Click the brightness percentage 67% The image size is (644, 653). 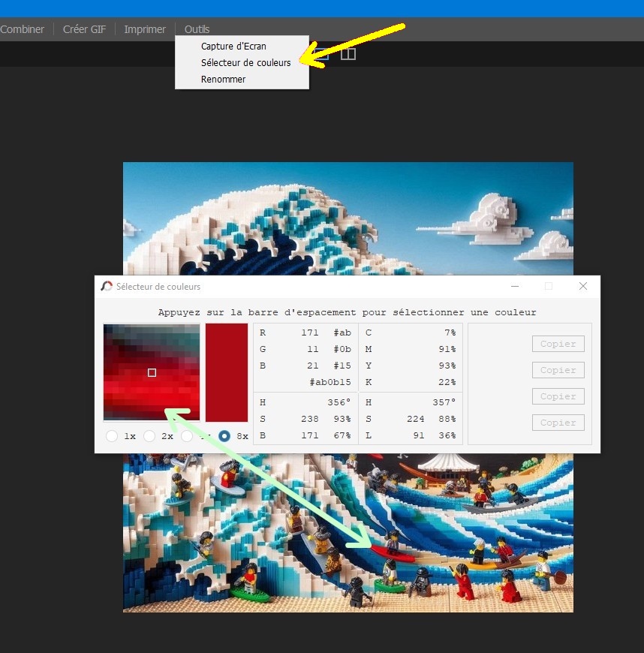(342, 435)
